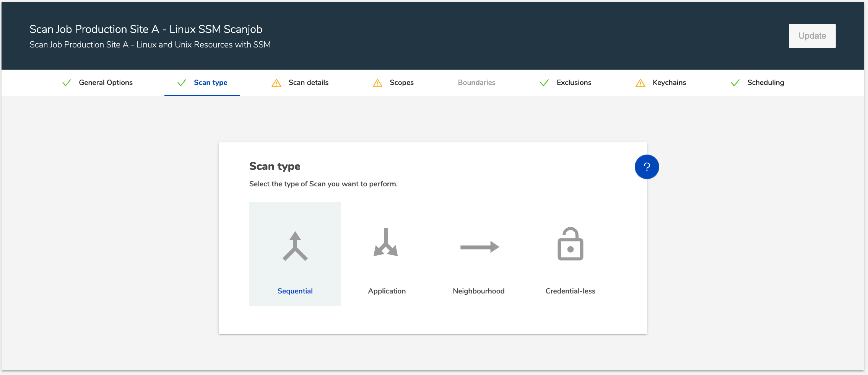Screen dimensions: 868x375
Task: Click the warning triangle beside Scan details
Action: coord(276,83)
